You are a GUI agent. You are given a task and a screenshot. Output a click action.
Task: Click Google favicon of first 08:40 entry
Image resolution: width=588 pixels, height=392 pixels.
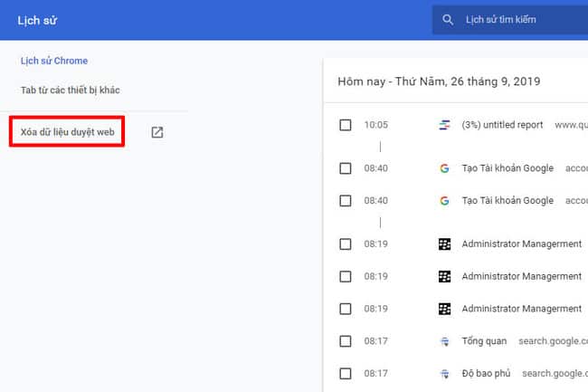point(444,168)
